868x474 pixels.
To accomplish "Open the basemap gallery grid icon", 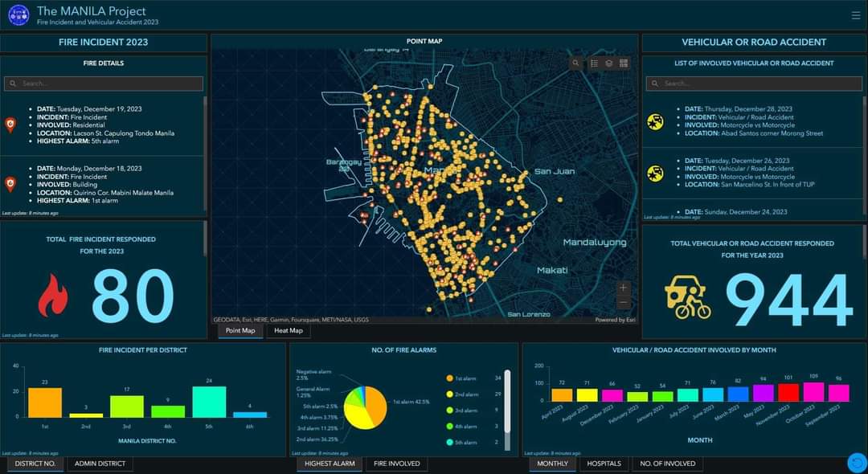I will click(624, 63).
